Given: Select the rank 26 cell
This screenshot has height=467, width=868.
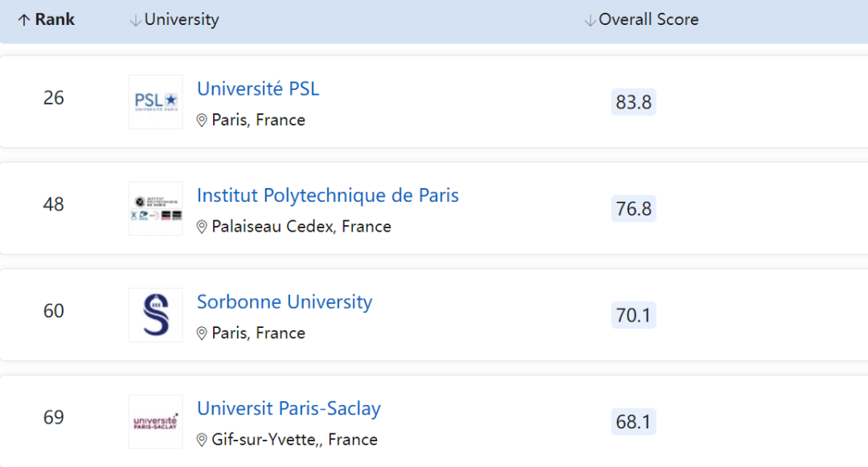Looking at the screenshot, I should (x=54, y=98).
